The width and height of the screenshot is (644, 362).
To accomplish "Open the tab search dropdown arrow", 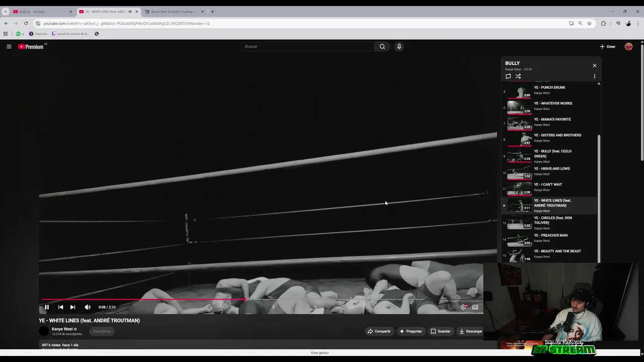I will coord(5,12).
